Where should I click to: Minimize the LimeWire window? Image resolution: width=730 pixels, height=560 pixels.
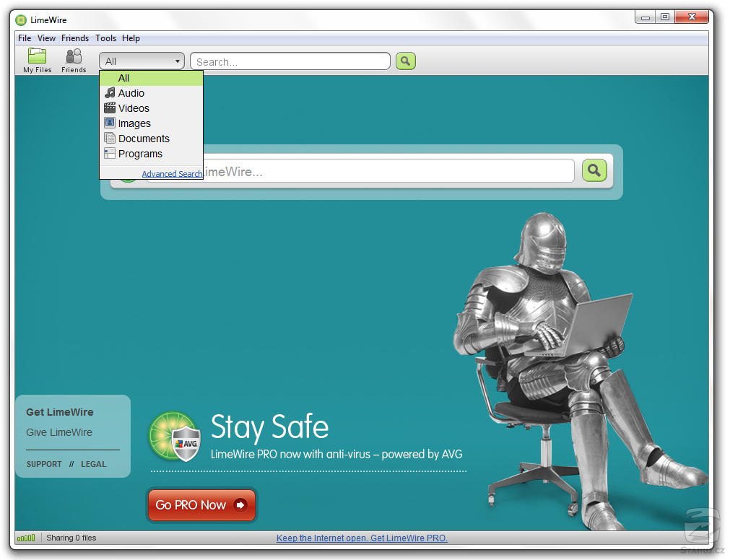[x=646, y=17]
